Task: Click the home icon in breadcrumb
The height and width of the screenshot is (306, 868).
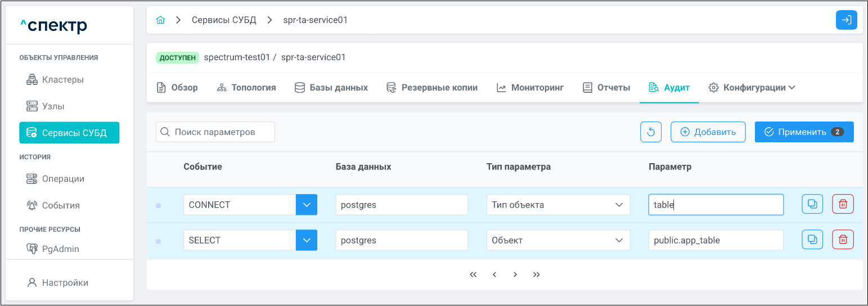Action: pyautogui.click(x=160, y=20)
